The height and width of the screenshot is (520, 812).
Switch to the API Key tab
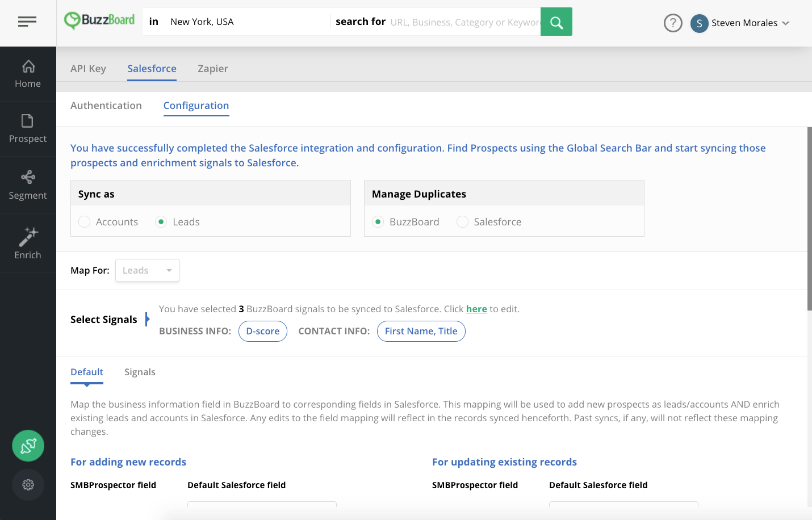88,69
